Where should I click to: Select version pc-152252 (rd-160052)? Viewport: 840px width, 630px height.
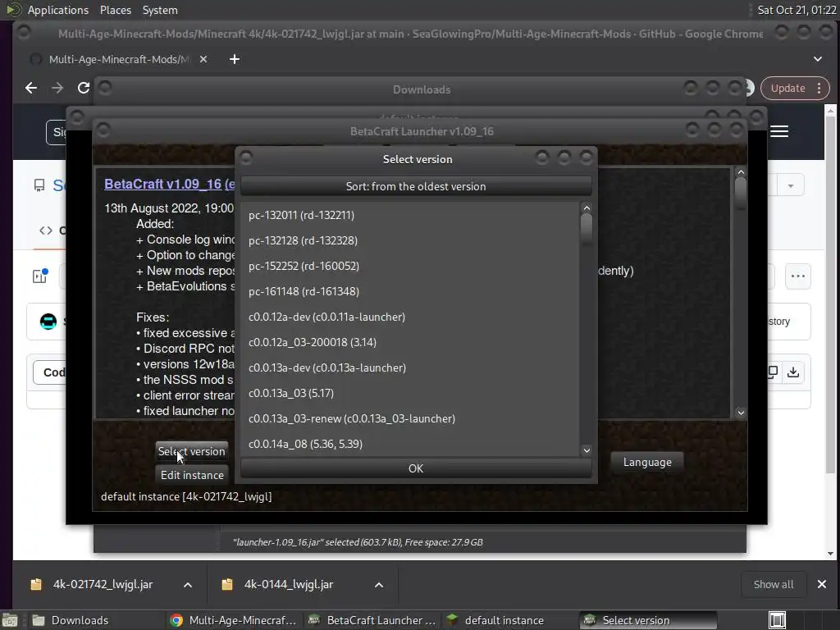(x=410, y=267)
